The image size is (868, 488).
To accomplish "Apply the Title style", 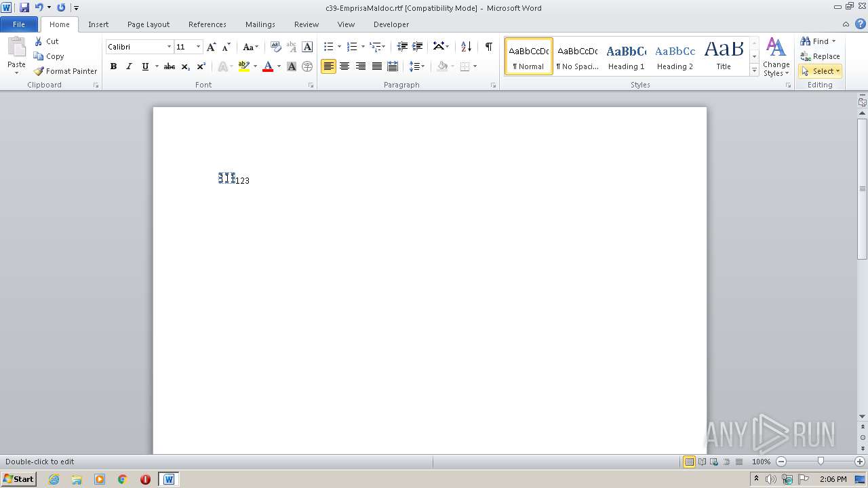I will tap(724, 56).
